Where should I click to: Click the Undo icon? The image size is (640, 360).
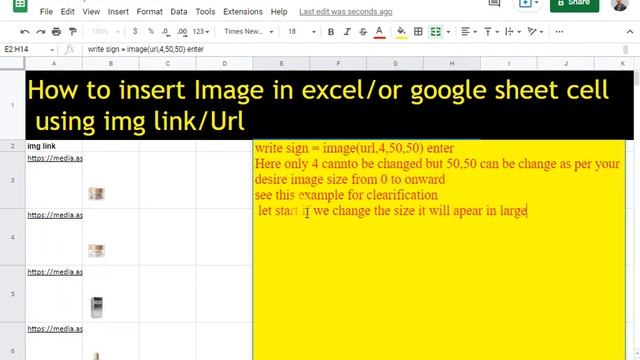[x=24, y=31]
